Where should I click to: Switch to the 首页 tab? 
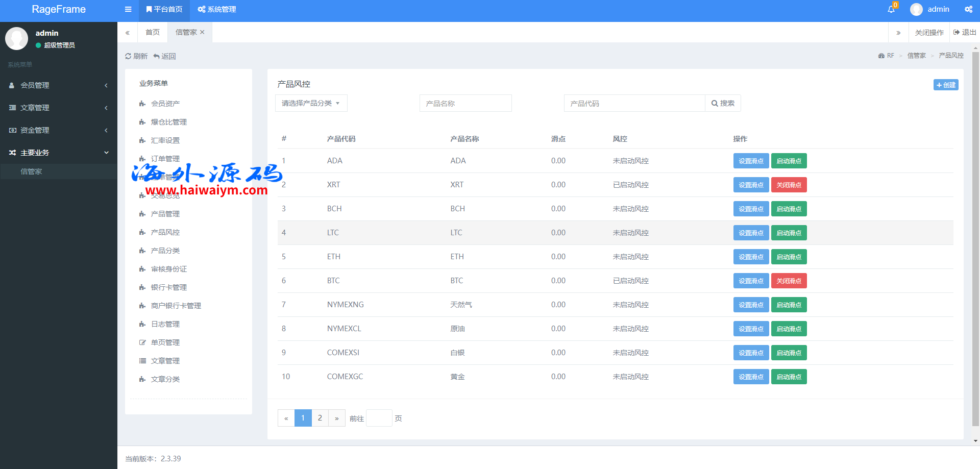pos(152,32)
